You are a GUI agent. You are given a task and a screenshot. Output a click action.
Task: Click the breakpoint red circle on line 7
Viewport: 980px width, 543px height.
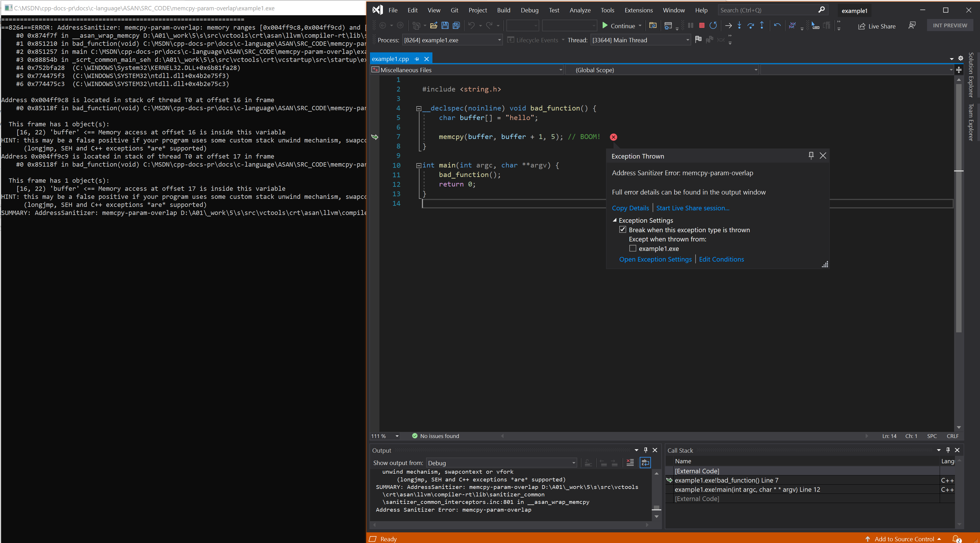pyautogui.click(x=613, y=136)
